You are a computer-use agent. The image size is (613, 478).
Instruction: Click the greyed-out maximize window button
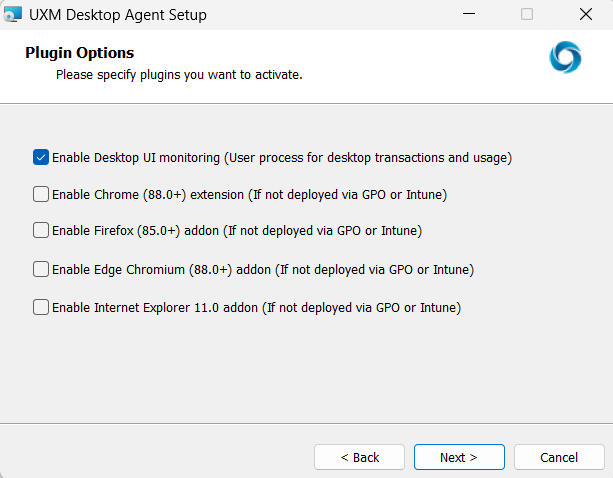point(527,14)
